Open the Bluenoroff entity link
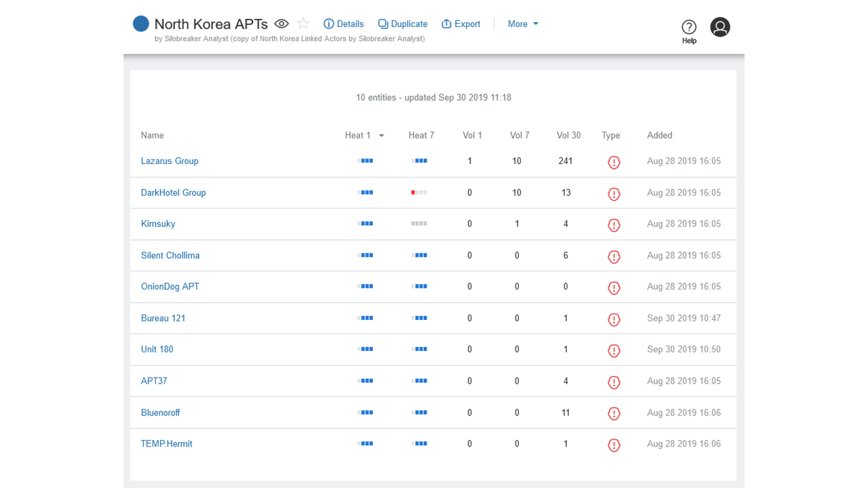Image resolution: width=868 pixels, height=488 pixels. (x=161, y=413)
